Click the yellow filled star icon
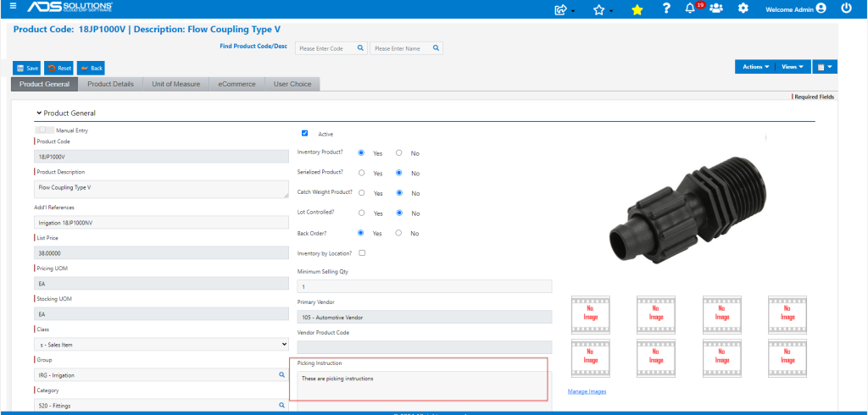Screen dimensions: 868x415 tap(637, 9)
